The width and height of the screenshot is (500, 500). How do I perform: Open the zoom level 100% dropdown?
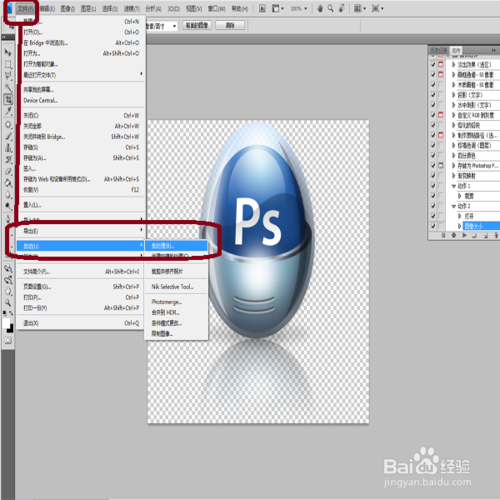click(x=298, y=9)
